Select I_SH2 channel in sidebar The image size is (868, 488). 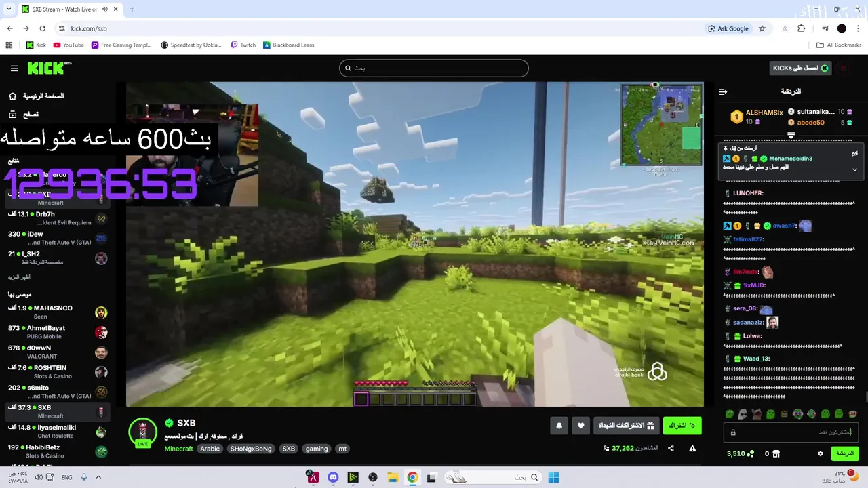tap(57, 258)
